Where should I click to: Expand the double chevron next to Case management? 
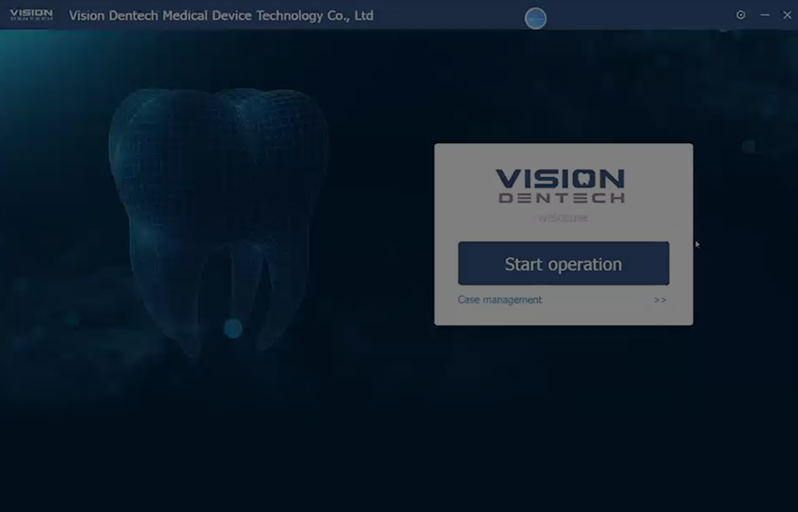(660, 300)
